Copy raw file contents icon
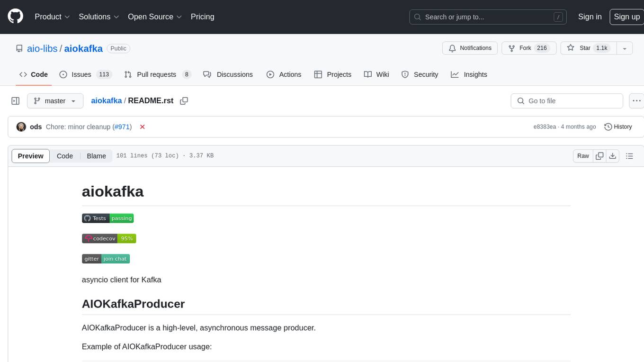Viewport: 644px width, 362px height. tap(599, 156)
